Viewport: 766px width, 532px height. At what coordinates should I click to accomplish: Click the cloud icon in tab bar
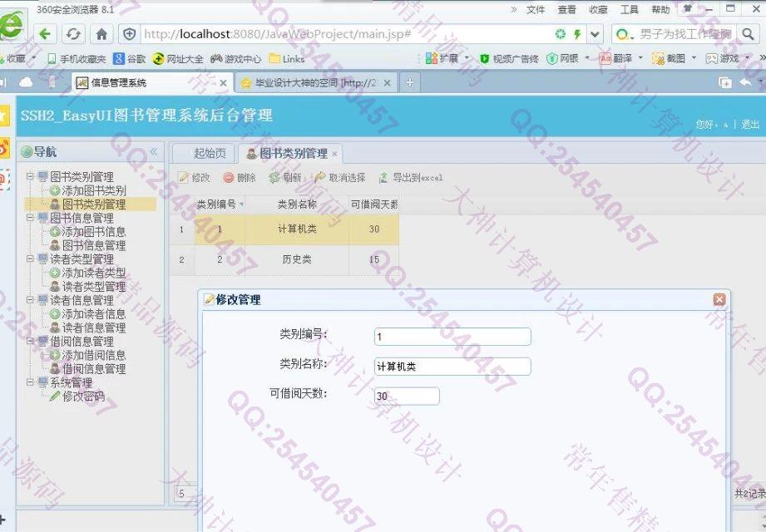coord(26,82)
